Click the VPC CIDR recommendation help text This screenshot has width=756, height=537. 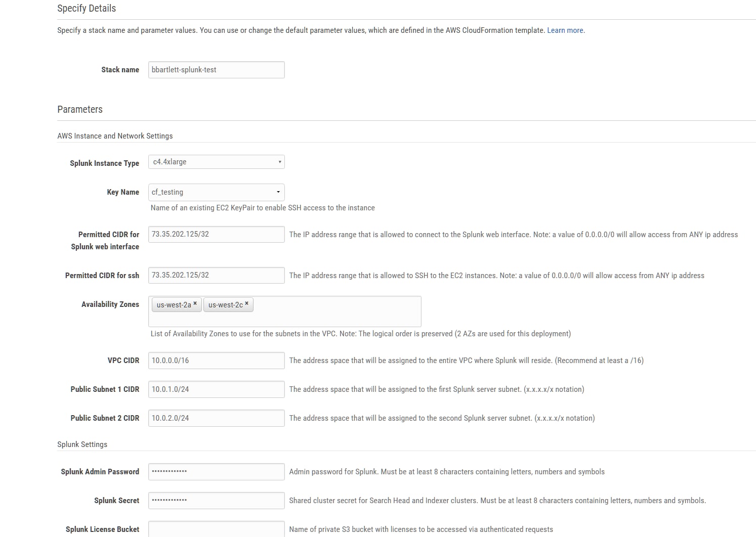point(466,361)
